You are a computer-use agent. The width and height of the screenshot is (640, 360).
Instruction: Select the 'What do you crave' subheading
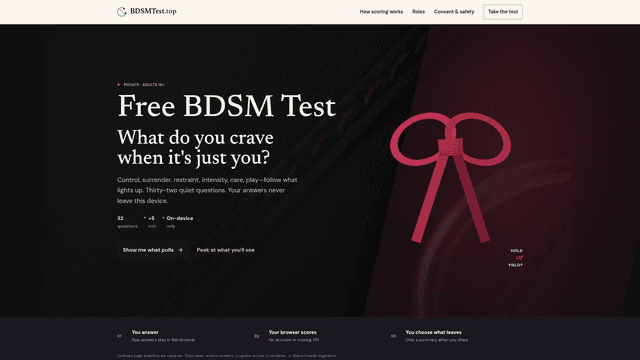195,148
